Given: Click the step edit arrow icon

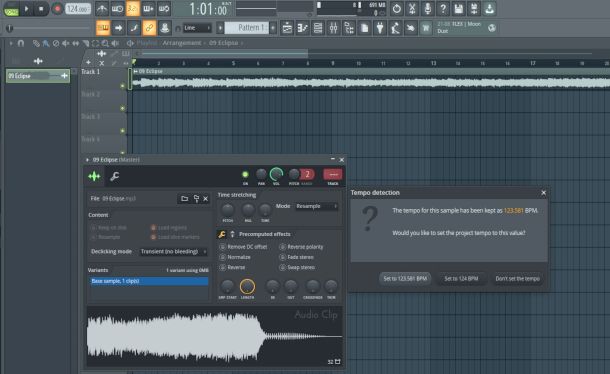Looking at the screenshot, I should coord(118,28).
